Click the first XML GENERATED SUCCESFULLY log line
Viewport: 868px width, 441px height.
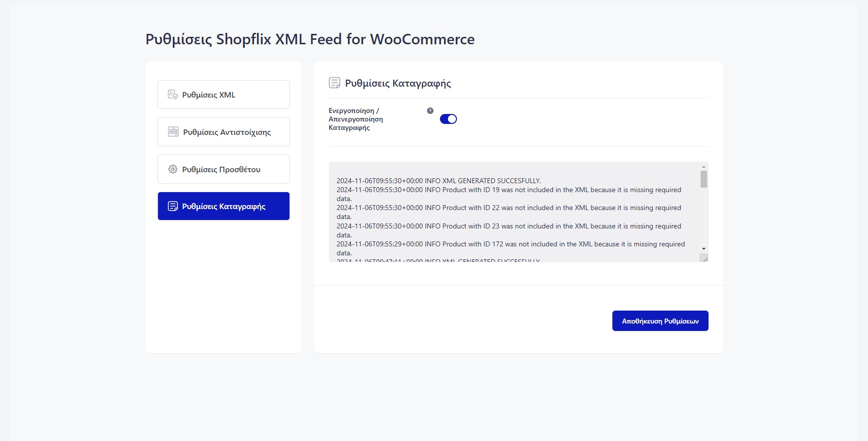(438, 181)
